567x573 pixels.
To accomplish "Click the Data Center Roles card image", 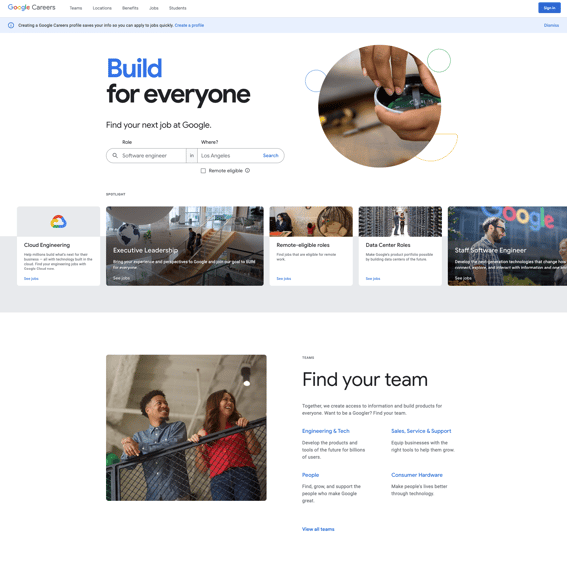I will tap(400, 221).
